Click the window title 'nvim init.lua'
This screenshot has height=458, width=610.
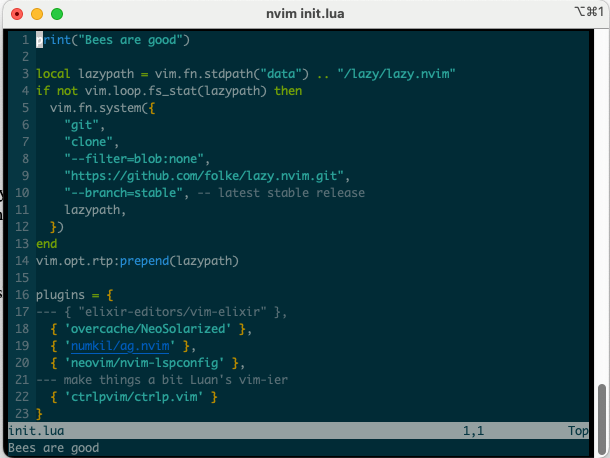tap(305, 14)
